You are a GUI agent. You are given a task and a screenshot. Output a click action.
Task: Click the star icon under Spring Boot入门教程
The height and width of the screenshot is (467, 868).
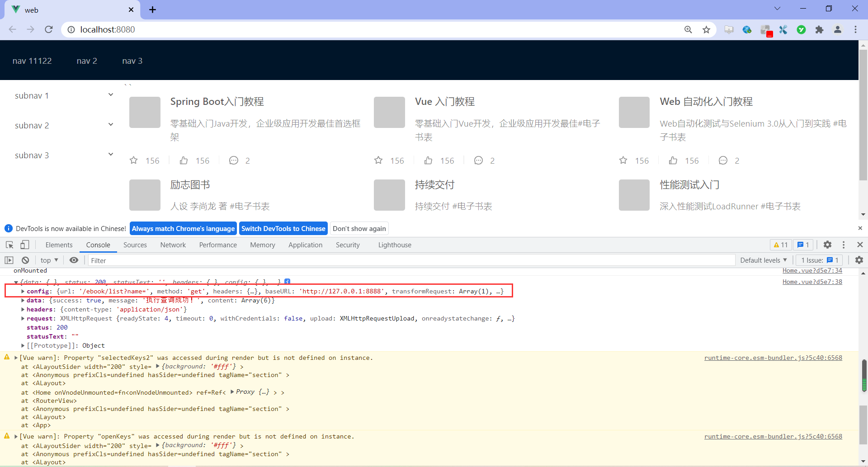(133, 160)
